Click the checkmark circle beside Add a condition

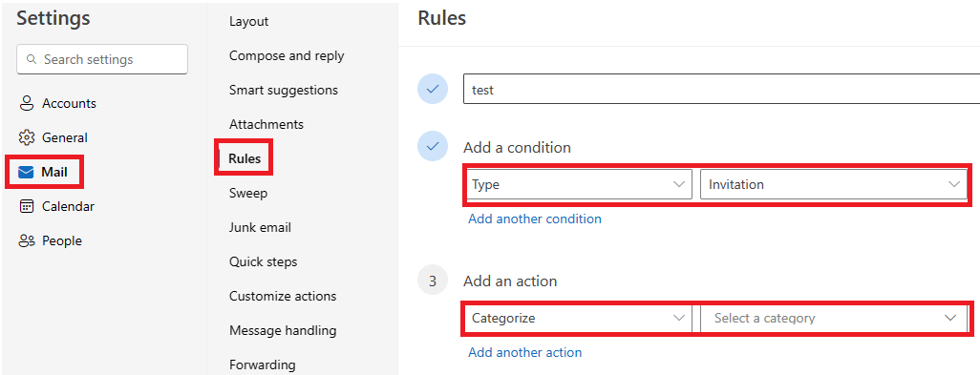pyautogui.click(x=433, y=147)
